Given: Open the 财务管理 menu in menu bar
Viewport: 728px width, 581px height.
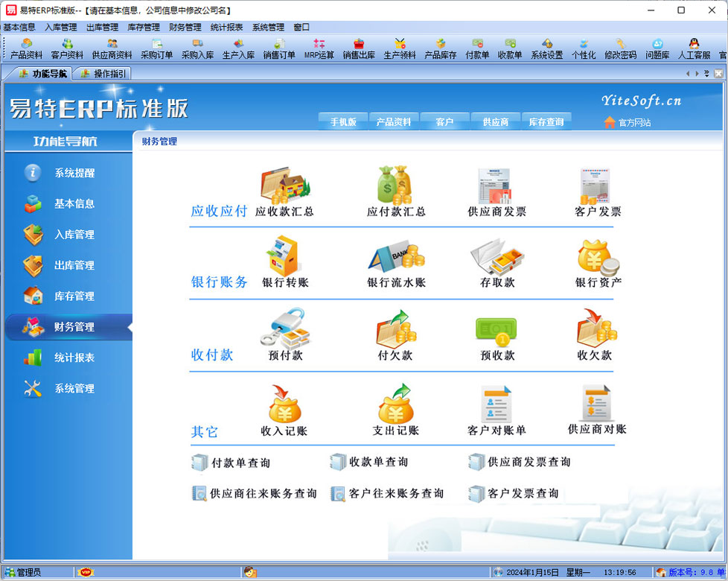Looking at the screenshot, I should [185, 27].
